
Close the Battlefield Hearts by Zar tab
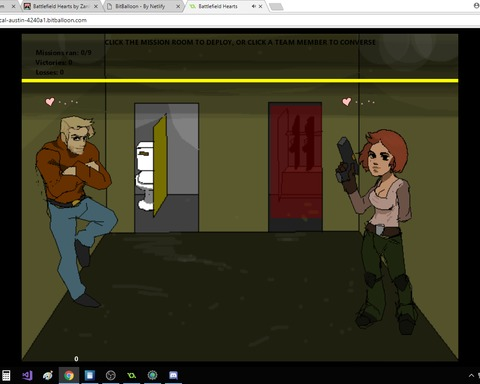(96, 6)
